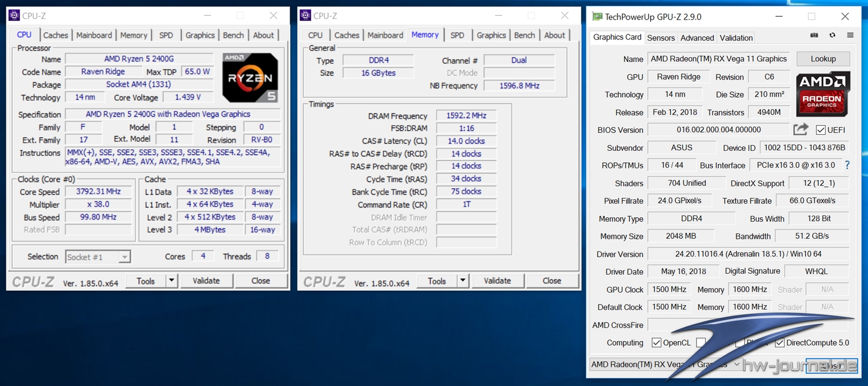Viewport: 868px width, 386px height.
Task: Click the Code Name value "Raven Ridge" in CPU-Z
Action: pyautogui.click(x=103, y=72)
